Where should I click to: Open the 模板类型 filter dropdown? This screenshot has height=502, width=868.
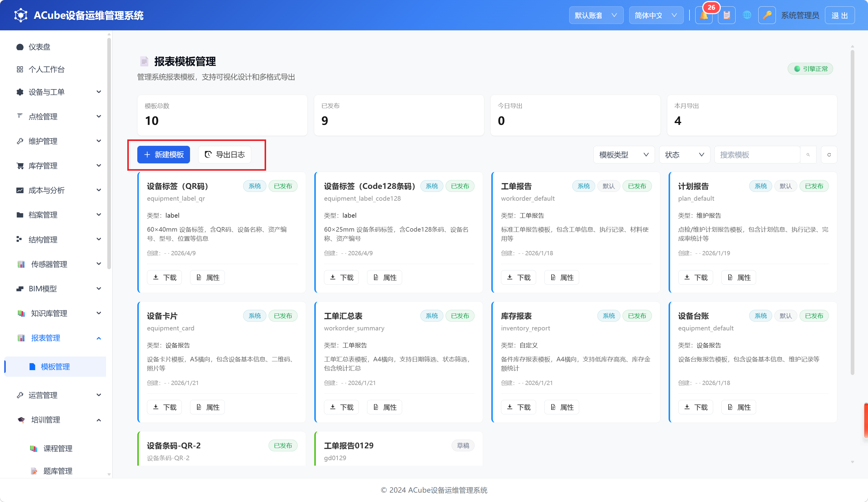click(x=624, y=155)
